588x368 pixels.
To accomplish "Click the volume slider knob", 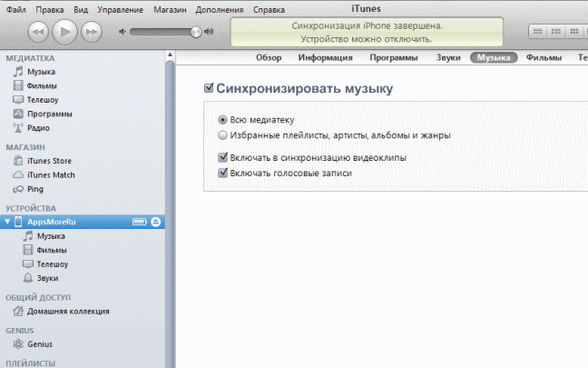I will click(196, 32).
